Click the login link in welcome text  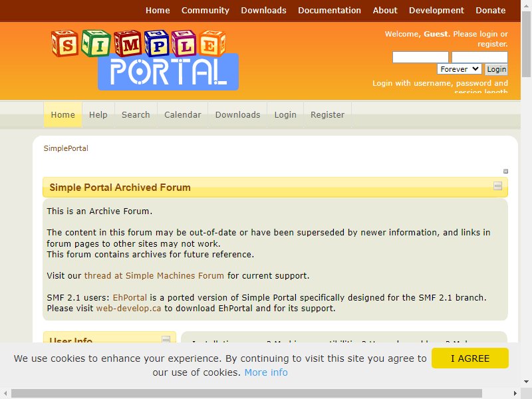(x=488, y=34)
